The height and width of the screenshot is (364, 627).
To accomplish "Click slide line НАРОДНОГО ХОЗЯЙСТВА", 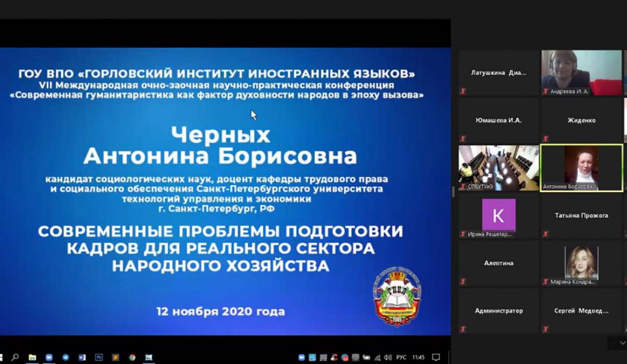I will click(x=220, y=266).
